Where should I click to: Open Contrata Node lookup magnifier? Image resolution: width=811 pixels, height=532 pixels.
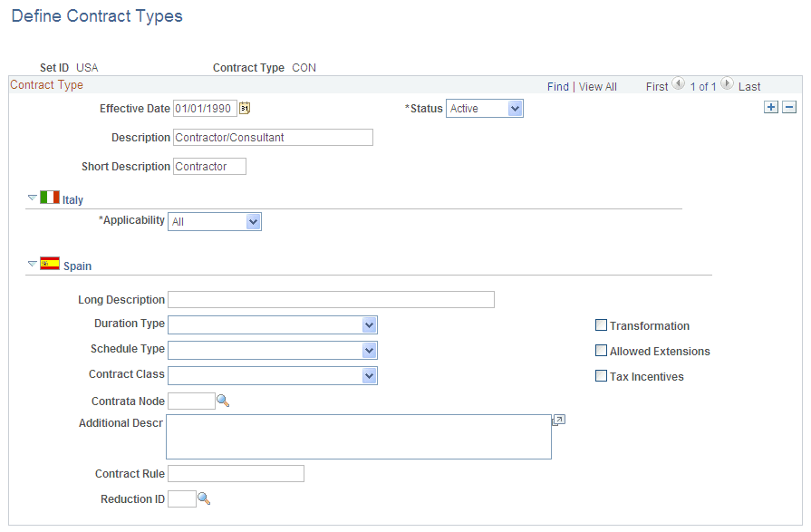click(223, 401)
